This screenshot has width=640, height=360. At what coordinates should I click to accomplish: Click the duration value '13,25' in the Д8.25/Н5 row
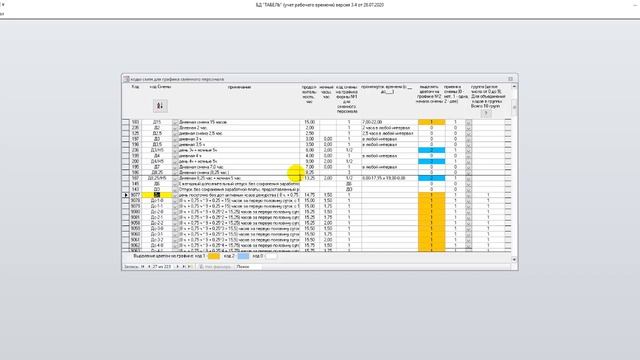click(310, 178)
